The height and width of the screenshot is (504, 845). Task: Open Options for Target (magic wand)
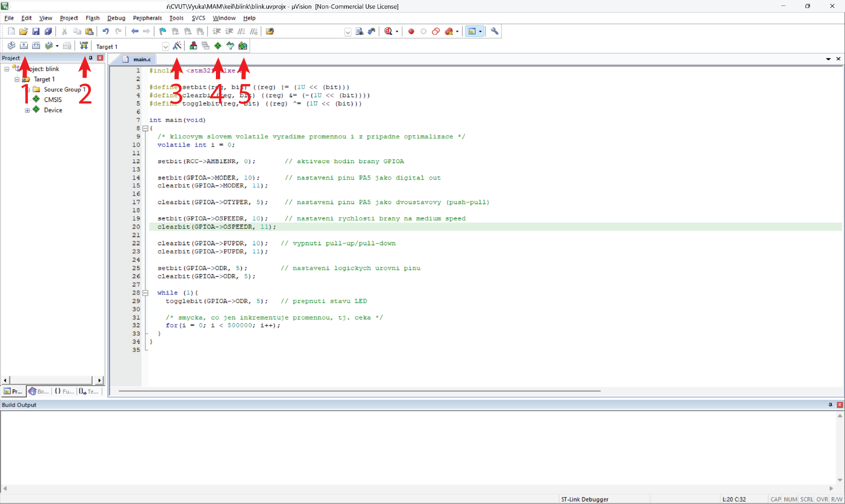click(177, 46)
